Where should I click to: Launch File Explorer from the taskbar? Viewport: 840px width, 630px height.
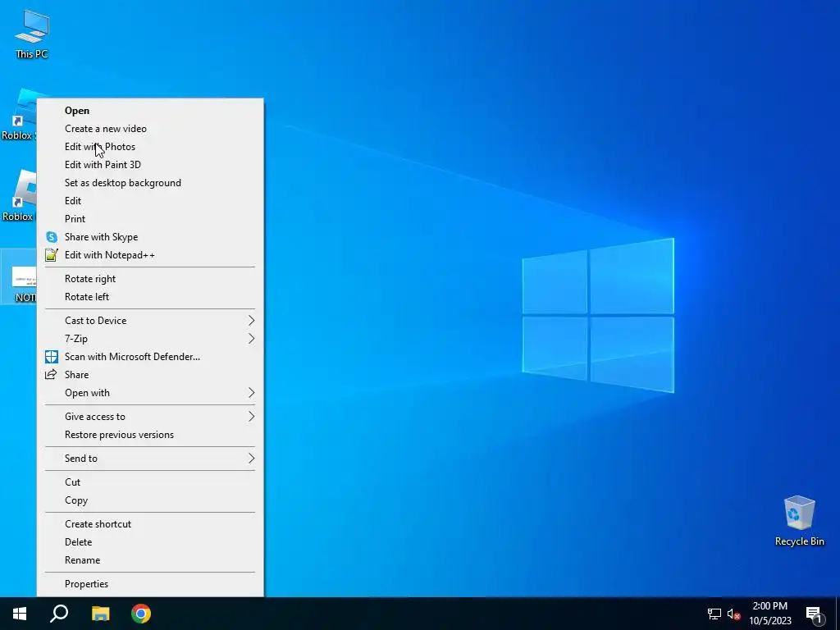click(x=100, y=614)
